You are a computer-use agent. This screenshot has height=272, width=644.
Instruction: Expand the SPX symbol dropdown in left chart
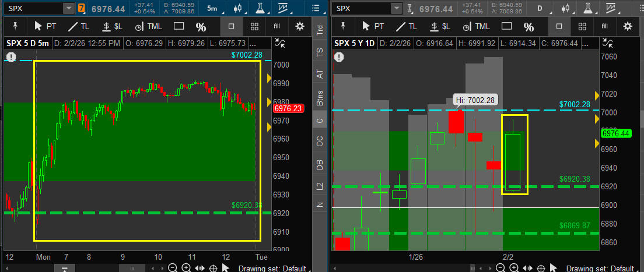coord(68,9)
